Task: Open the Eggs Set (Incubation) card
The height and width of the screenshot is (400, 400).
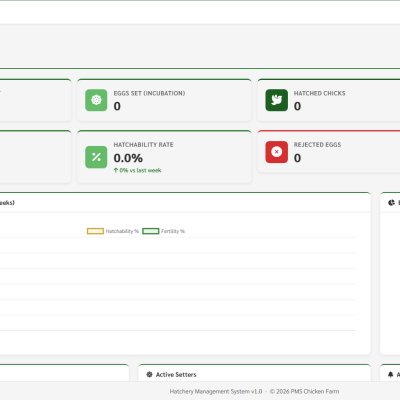Action: pyautogui.click(x=164, y=100)
